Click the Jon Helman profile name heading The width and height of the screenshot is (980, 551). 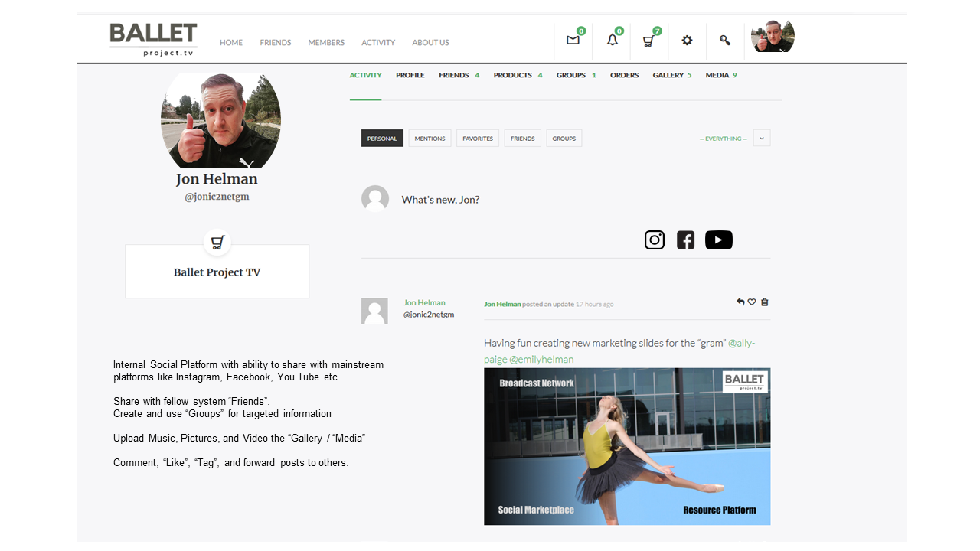(217, 179)
